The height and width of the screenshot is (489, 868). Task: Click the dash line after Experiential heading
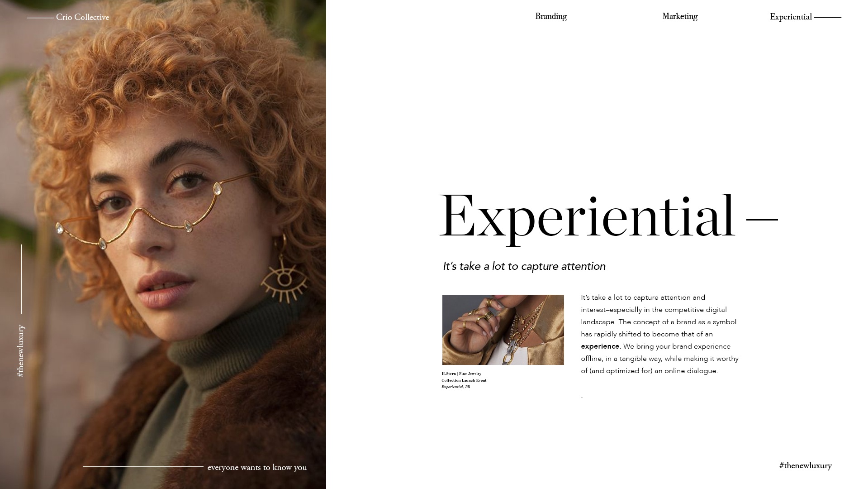pyautogui.click(x=762, y=220)
